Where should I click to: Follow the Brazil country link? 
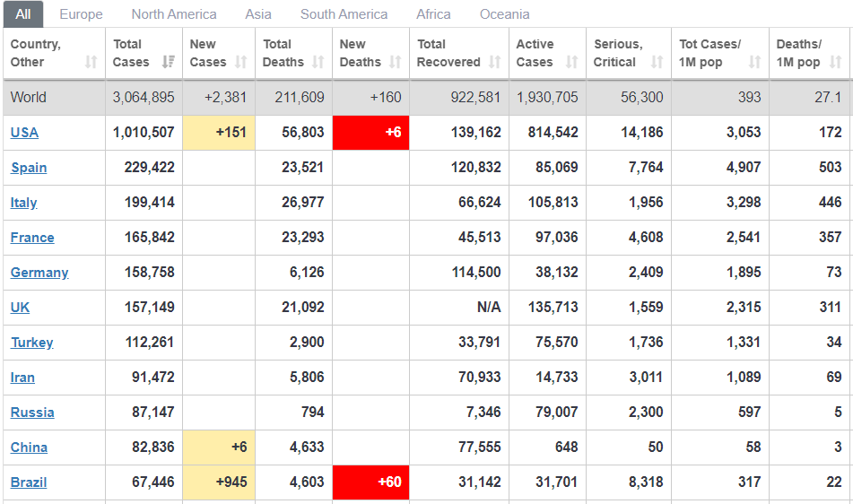coord(29,482)
